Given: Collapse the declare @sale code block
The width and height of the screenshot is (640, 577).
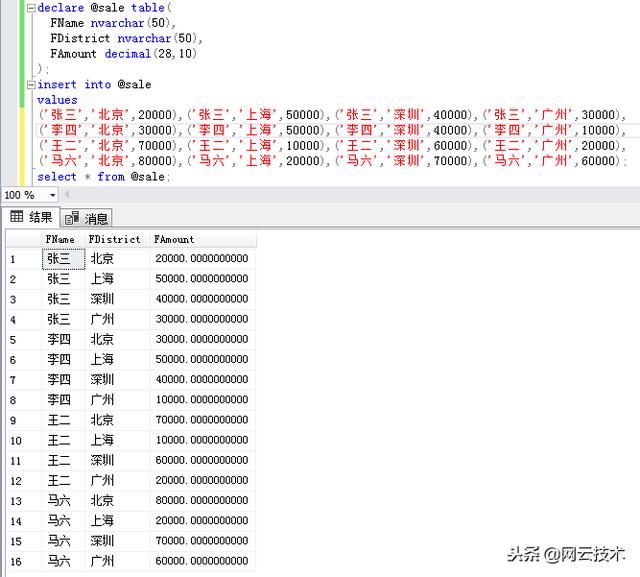Looking at the screenshot, I should pyautogui.click(x=30, y=7).
